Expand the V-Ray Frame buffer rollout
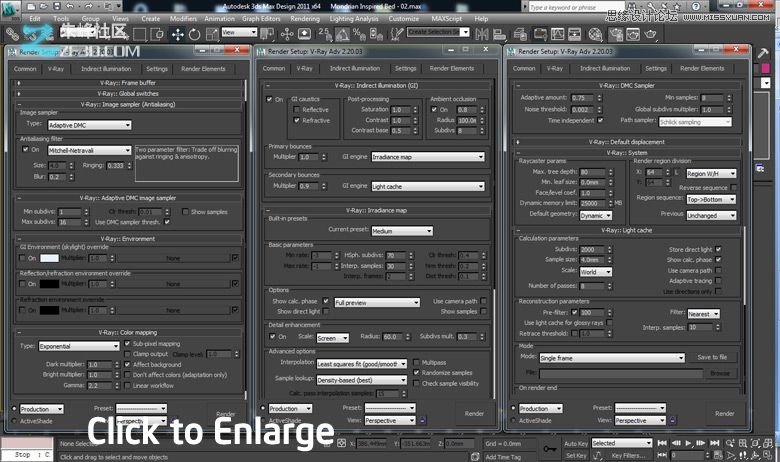 pyautogui.click(x=127, y=83)
